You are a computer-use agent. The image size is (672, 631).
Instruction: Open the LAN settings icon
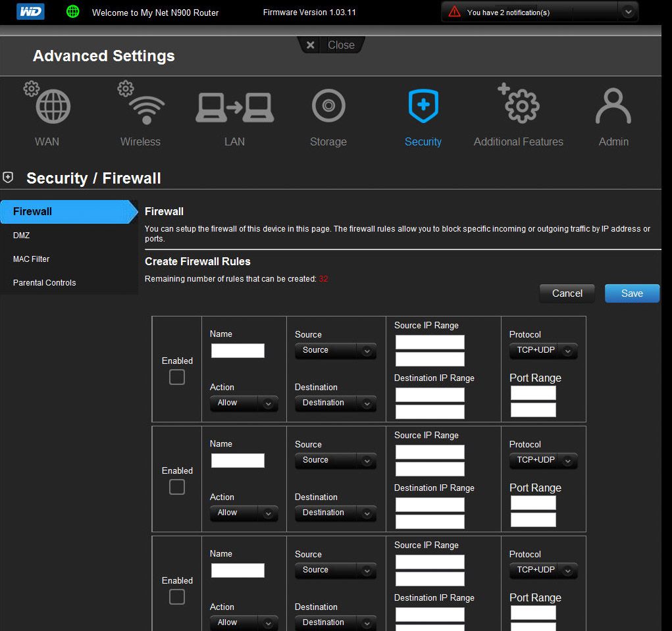pyautogui.click(x=234, y=107)
